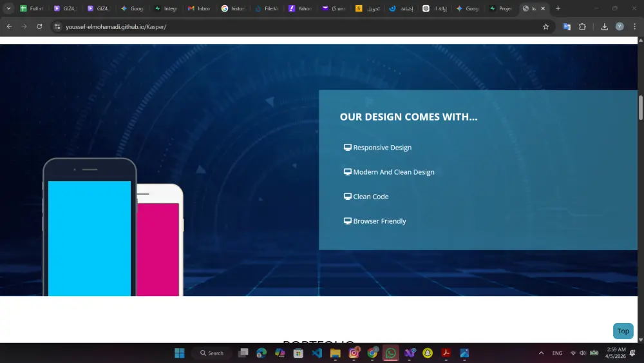The width and height of the screenshot is (644, 363).
Task: Bookmark this page with the star
Action: [545, 26]
